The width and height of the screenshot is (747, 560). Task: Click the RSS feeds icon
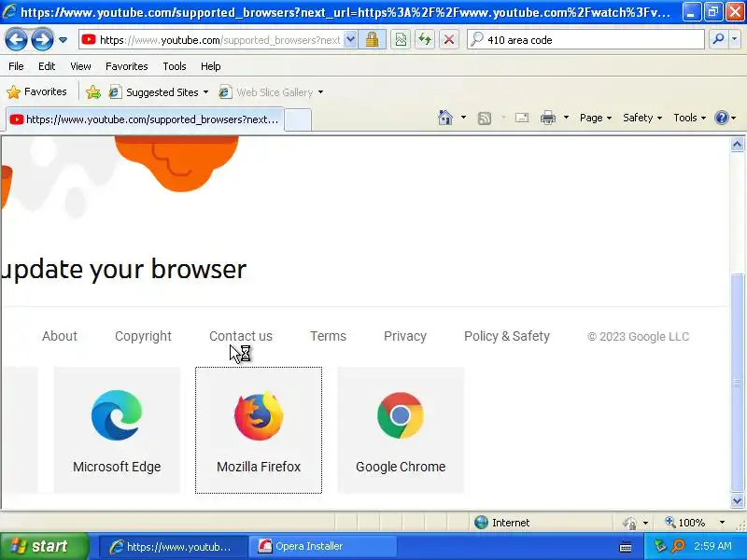tap(485, 118)
